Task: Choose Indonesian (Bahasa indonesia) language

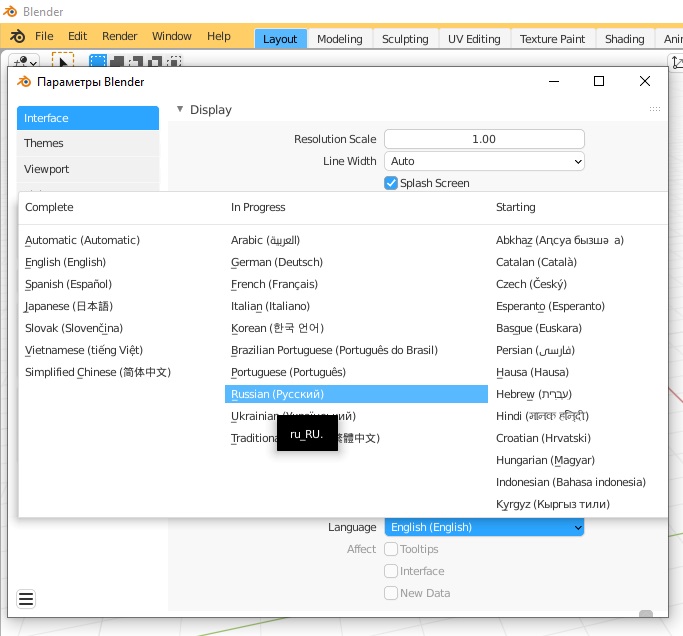Action: click(x=571, y=482)
